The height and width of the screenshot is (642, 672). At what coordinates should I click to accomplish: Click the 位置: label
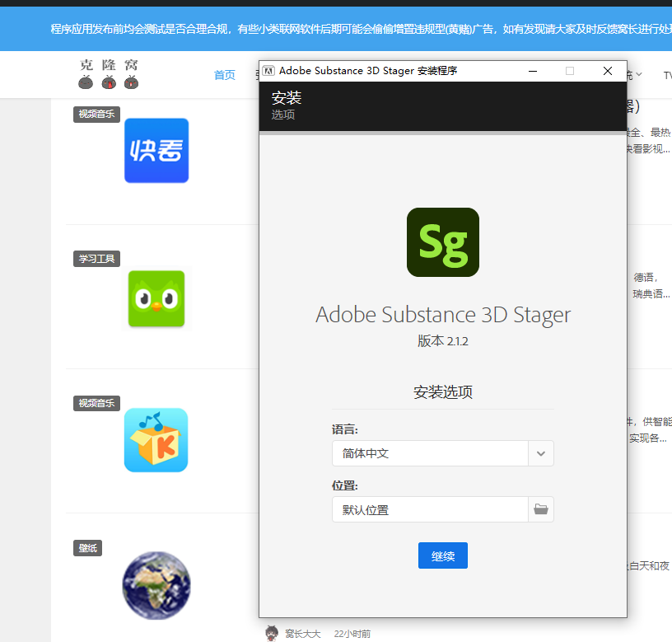point(344,485)
